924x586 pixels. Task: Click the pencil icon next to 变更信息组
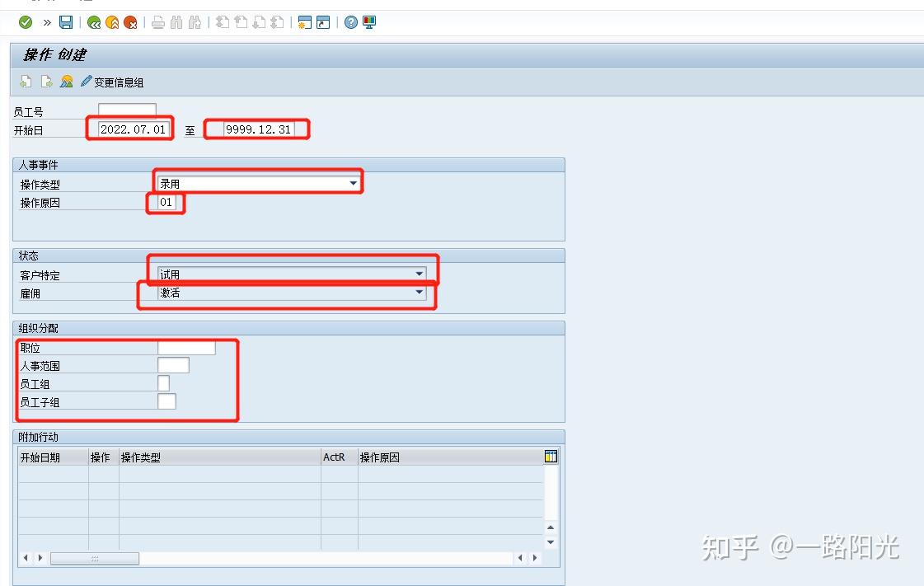(86, 80)
